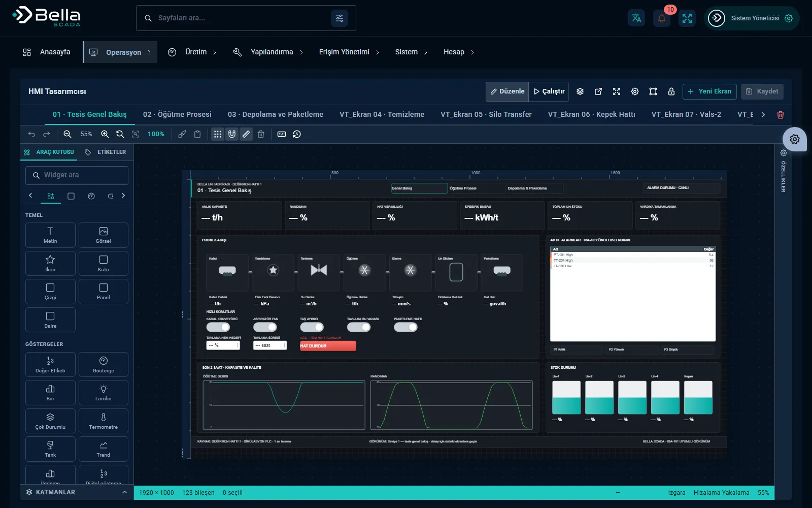The image size is (812, 508).
Task: Toggle the grid dots icon
Action: (218, 134)
